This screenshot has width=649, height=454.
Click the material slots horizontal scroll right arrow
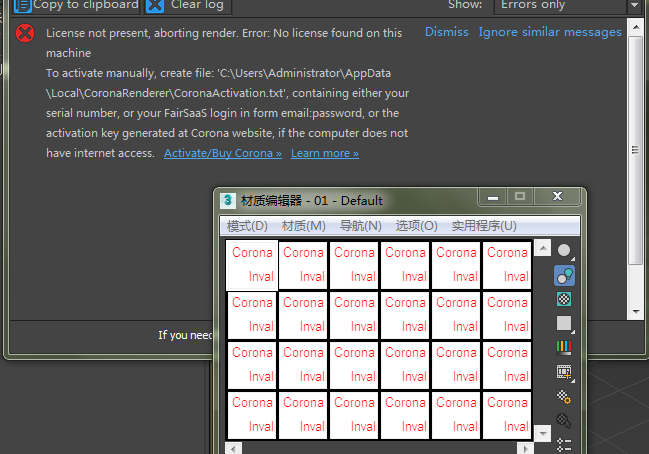point(525,449)
